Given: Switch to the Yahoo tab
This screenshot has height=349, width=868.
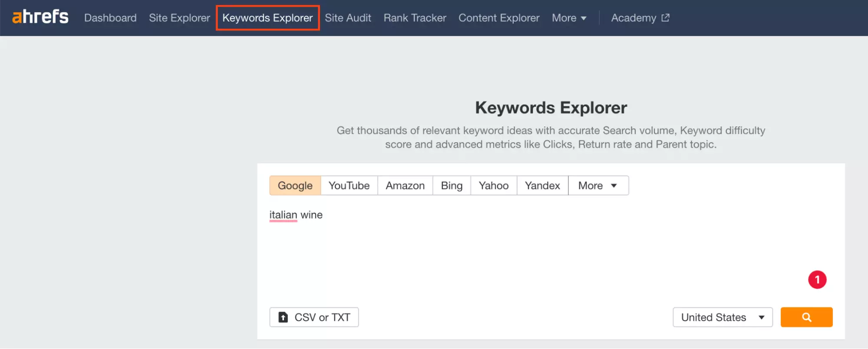Looking at the screenshot, I should click(x=494, y=186).
